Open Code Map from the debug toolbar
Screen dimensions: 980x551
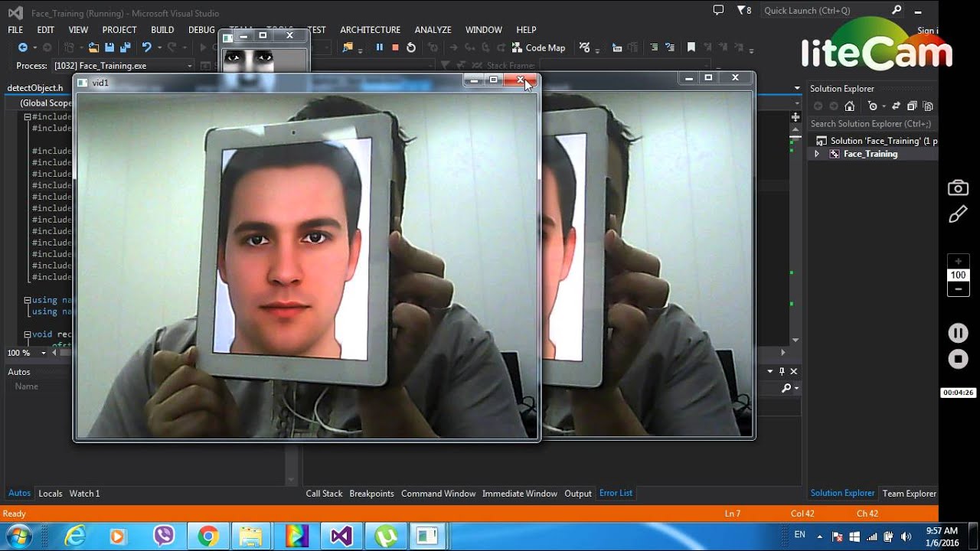click(x=538, y=47)
